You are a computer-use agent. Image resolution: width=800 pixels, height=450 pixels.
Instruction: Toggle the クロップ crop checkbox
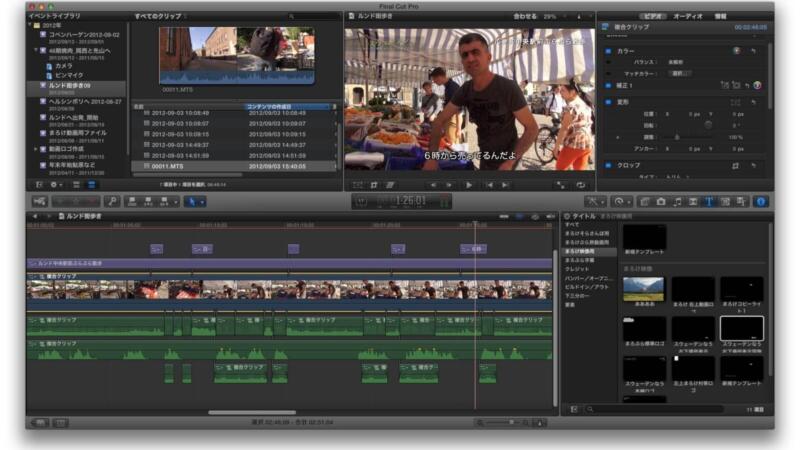(607, 165)
